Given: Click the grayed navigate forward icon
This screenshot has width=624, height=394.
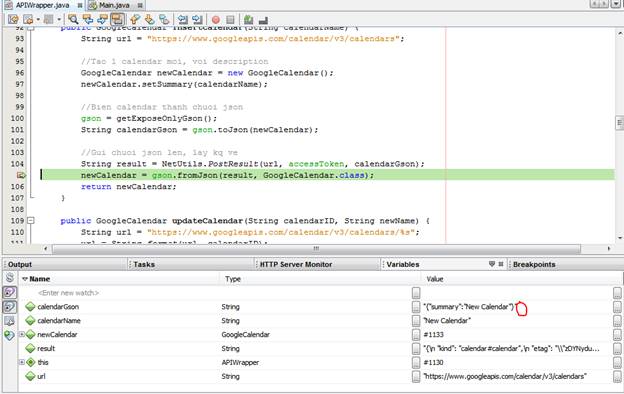Looking at the screenshot, I should 49,19.
